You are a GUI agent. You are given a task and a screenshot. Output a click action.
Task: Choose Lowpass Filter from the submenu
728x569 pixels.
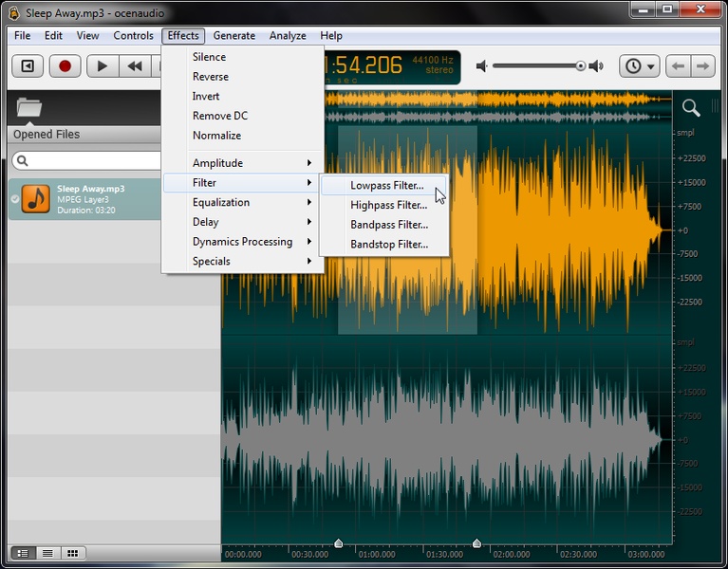tap(386, 186)
